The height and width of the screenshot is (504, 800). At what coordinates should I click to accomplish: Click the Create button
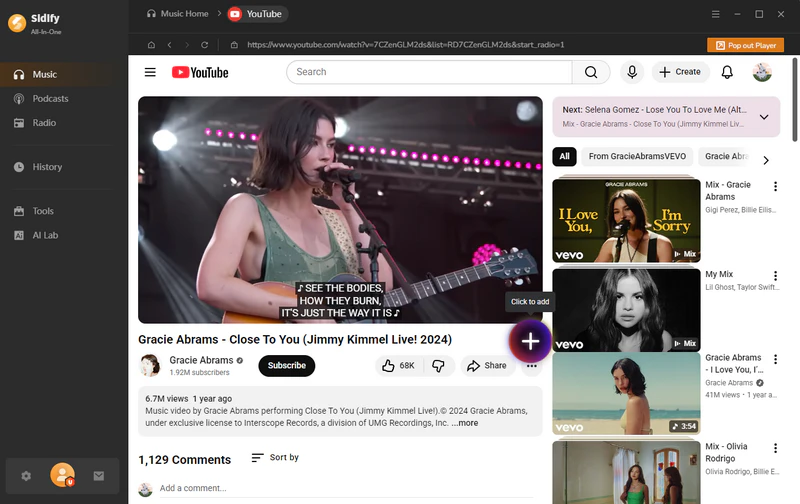680,72
